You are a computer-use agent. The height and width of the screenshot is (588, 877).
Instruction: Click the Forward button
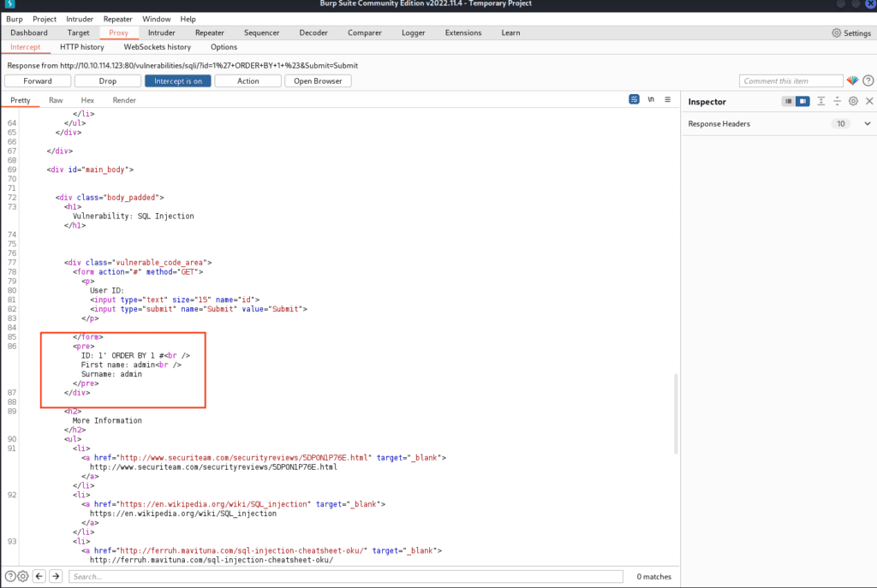pyautogui.click(x=38, y=81)
